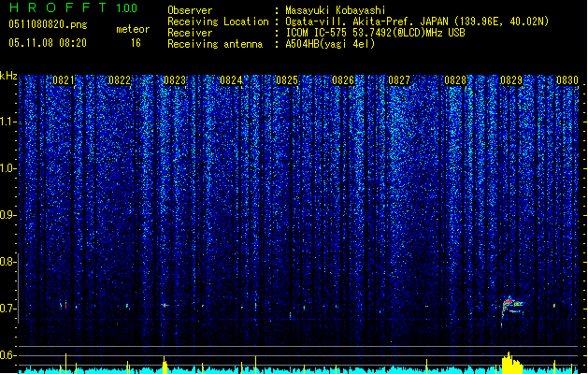
Task: Click the 0826 time marker
Action: point(343,80)
